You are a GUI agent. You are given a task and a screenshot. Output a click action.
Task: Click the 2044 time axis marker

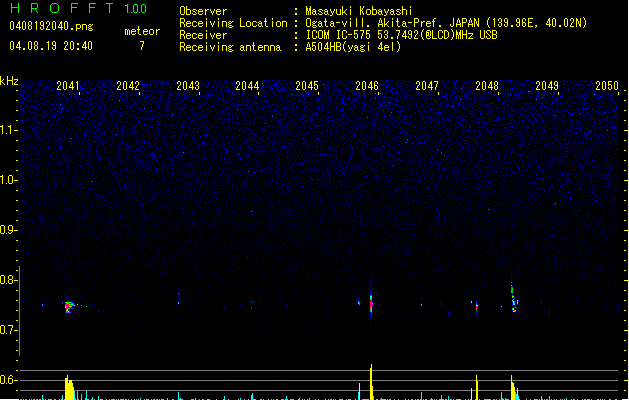[x=247, y=86]
